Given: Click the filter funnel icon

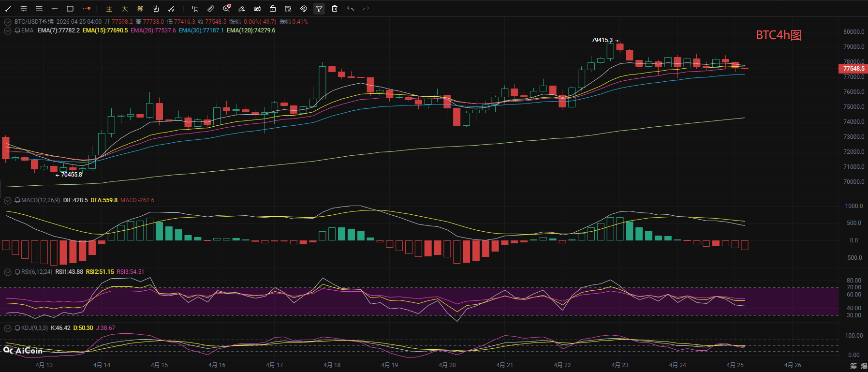Looking at the screenshot, I should (x=319, y=9).
